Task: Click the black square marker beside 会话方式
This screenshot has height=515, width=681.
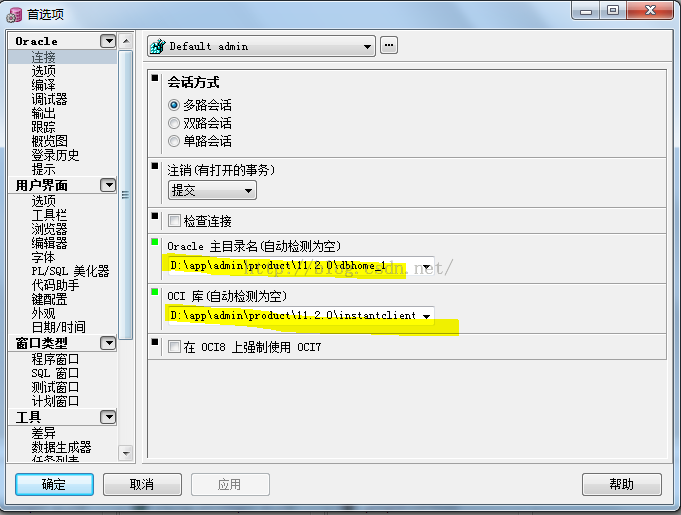Action: (x=155, y=78)
